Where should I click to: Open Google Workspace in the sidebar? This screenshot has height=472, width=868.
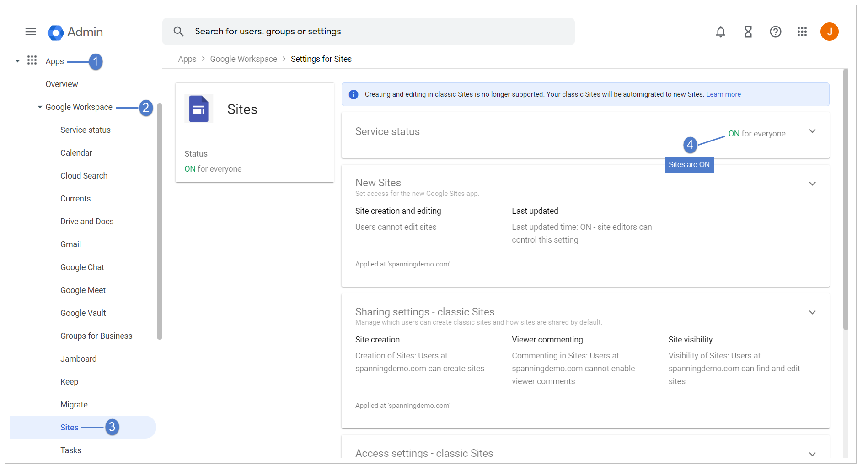(79, 107)
